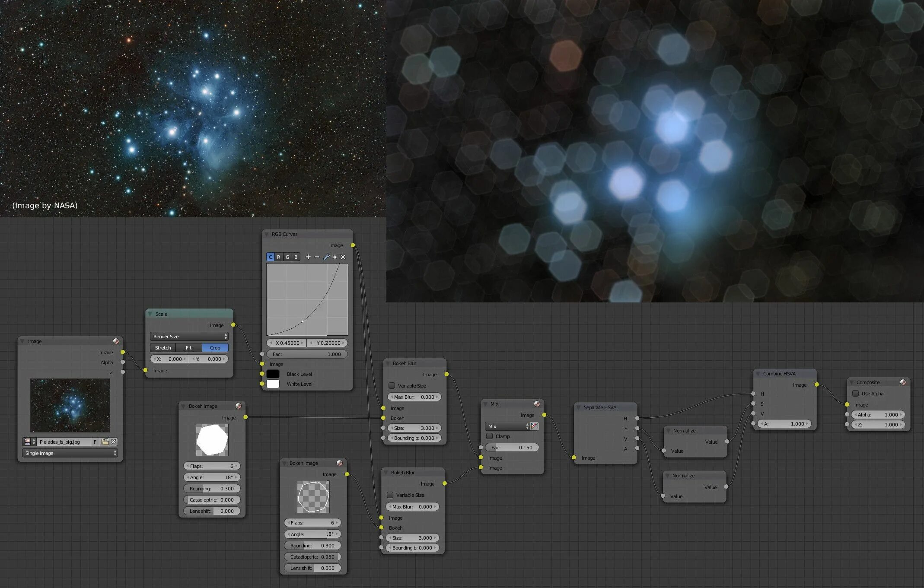
Task: Check Use Alpha in Composite node
Action: pos(855,393)
